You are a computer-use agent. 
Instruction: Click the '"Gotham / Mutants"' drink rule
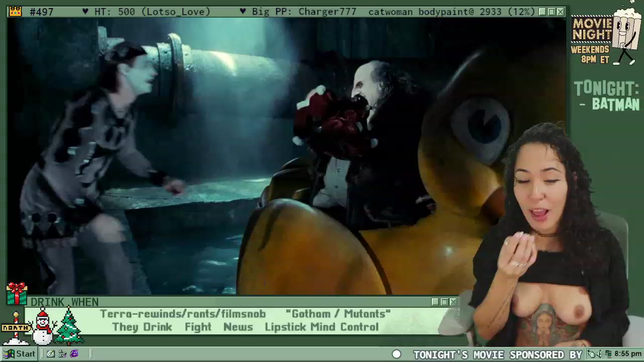(x=338, y=314)
